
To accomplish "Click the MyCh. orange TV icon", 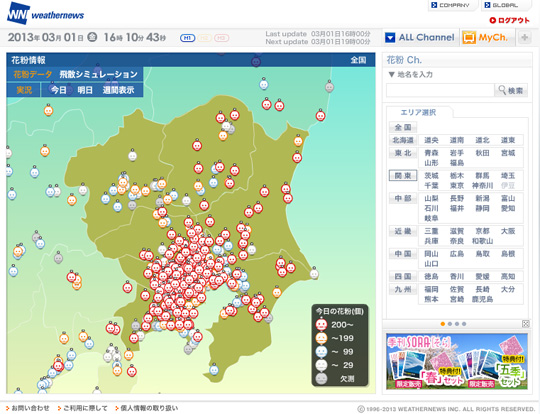I will [469, 37].
